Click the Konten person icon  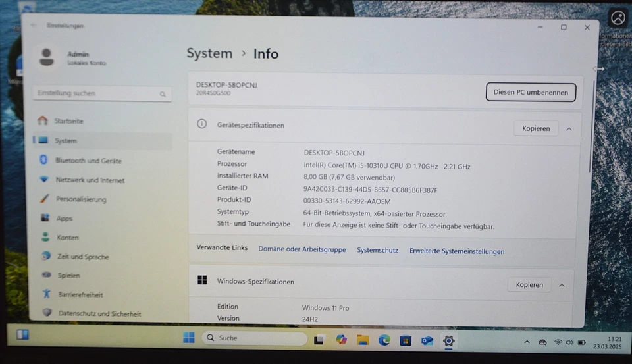[x=45, y=236]
